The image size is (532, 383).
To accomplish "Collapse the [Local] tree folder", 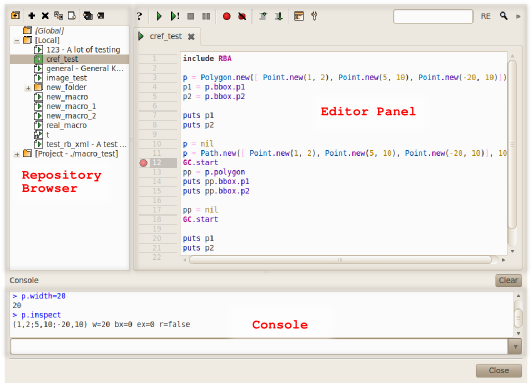I will [17, 41].
